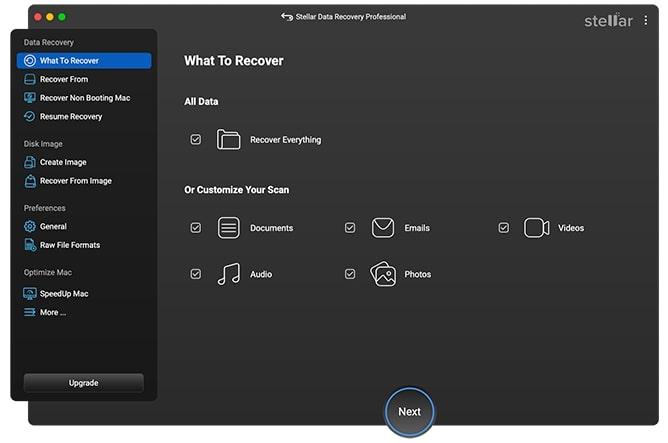Close the window with red button
The width and height of the screenshot is (668, 443).
tap(38, 17)
